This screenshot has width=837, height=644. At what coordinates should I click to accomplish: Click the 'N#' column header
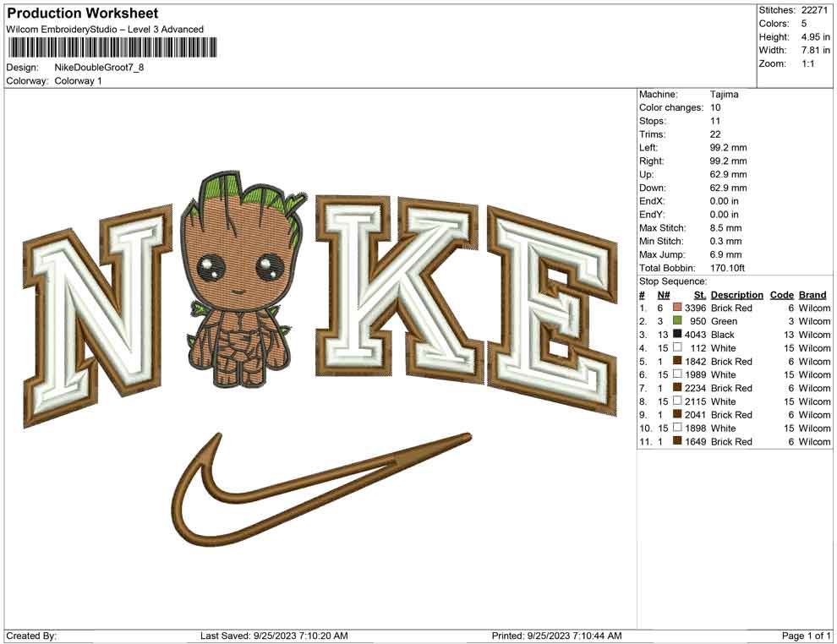664,294
